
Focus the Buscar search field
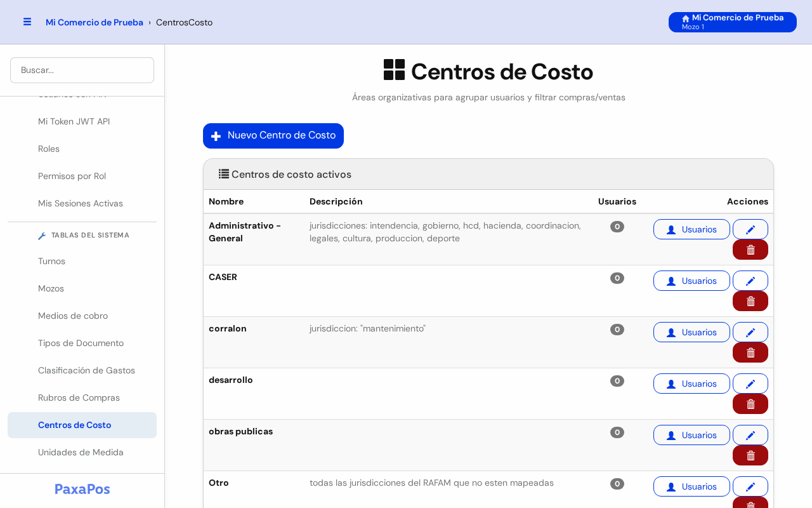(82, 70)
